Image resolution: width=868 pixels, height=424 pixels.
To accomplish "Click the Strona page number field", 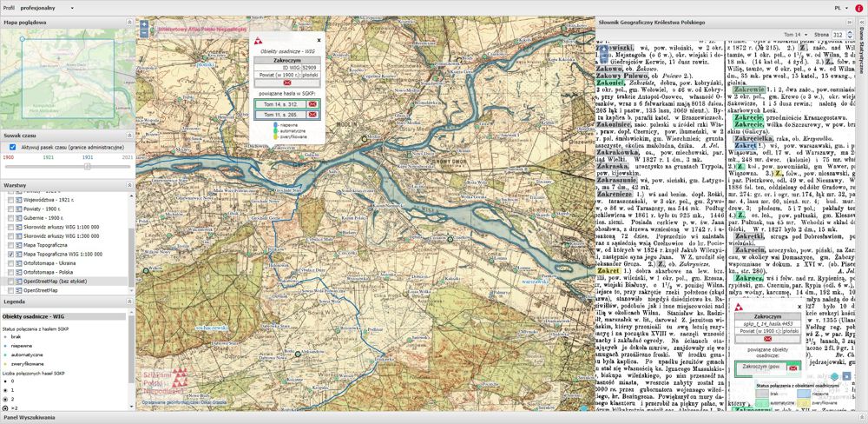I will pyautogui.click(x=837, y=35).
